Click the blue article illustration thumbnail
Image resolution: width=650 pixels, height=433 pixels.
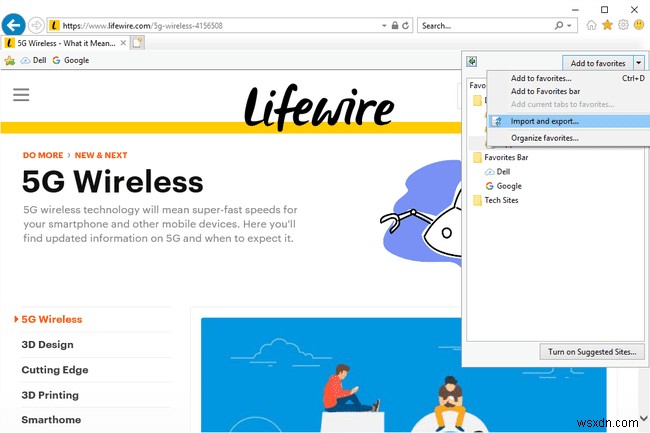(403, 375)
